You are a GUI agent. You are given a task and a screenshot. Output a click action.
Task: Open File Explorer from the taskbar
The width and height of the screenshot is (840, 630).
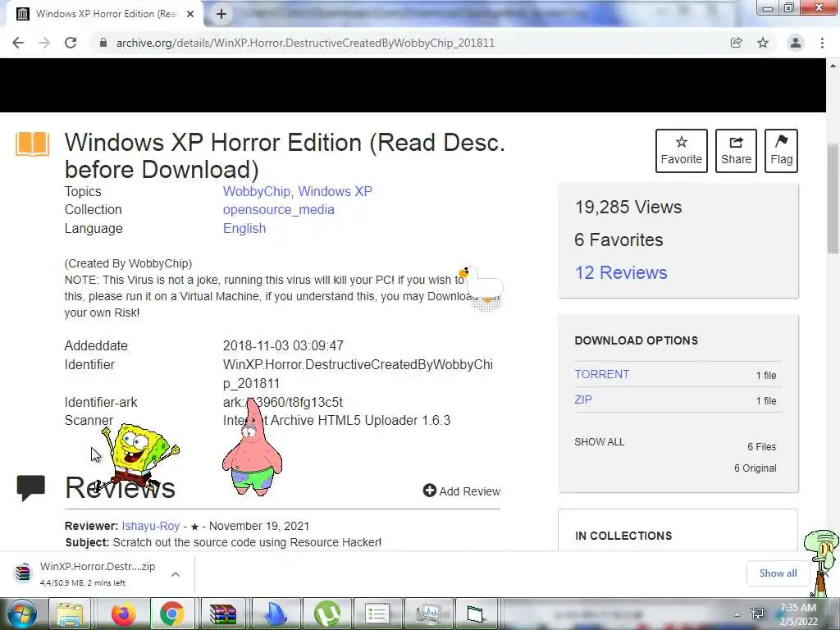tap(71, 614)
